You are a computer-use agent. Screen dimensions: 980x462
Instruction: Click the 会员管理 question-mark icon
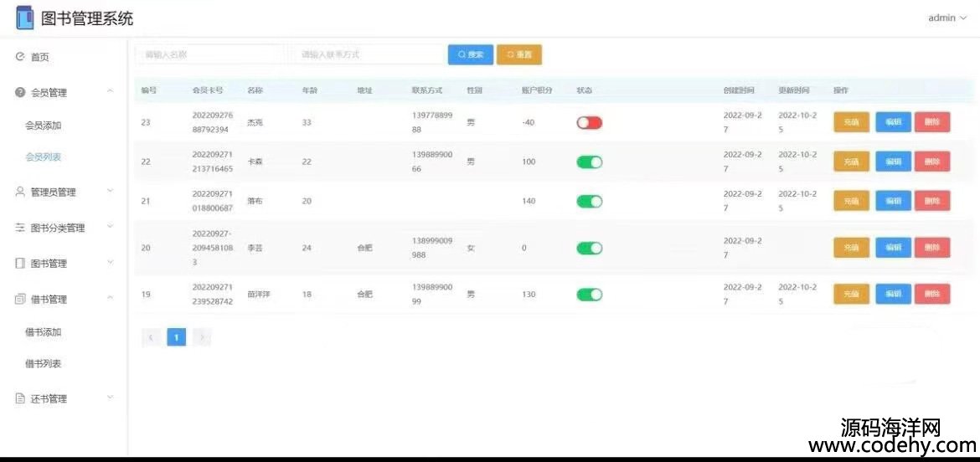(20, 93)
